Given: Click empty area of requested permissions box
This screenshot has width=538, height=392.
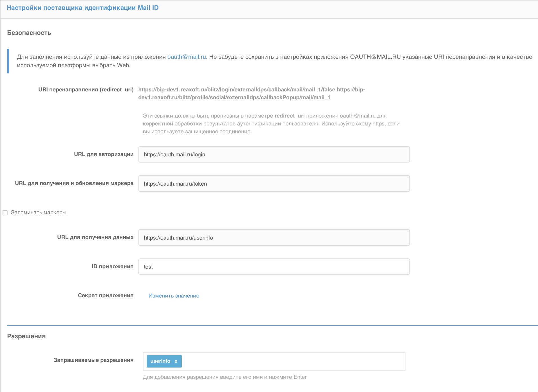Looking at the screenshot, I should click(293, 361).
